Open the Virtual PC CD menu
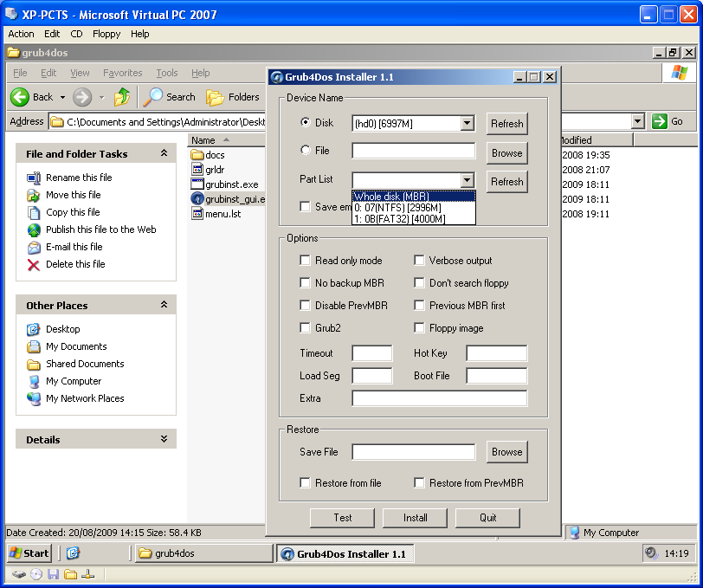 tap(77, 34)
